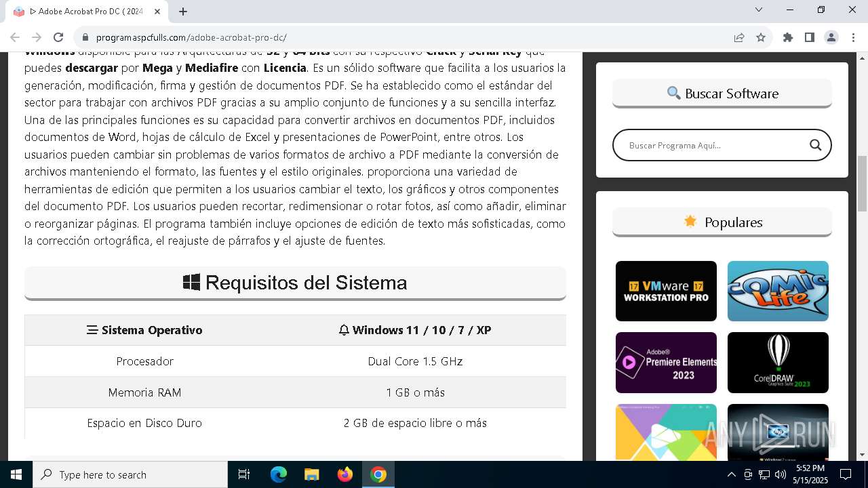Select Dual Core 1.5 GHz cell
This screenshot has width=868, height=488.
tap(415, 361)
